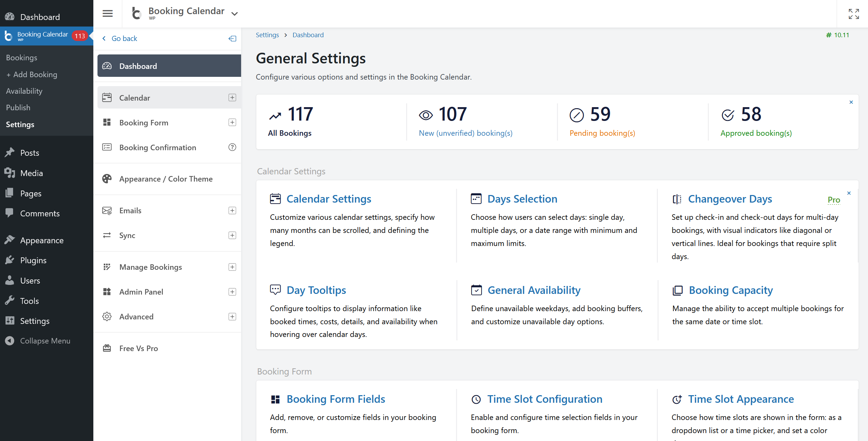Viewport: 868px width, 441px height.
Task: Expand Admin Panel section plus icon
Action: pos(232,292)
